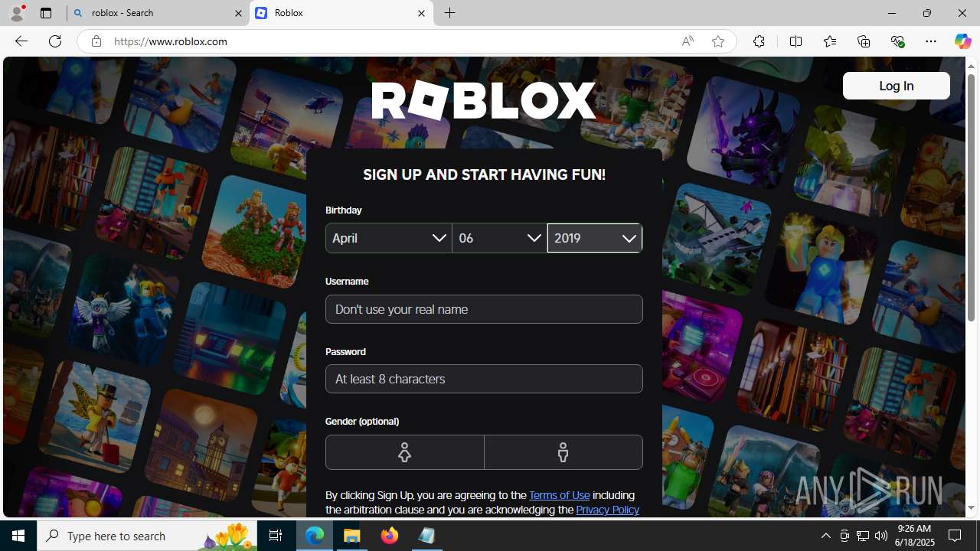Select the Roblox tab
980x551 pixels.
(x=341, y=13)
